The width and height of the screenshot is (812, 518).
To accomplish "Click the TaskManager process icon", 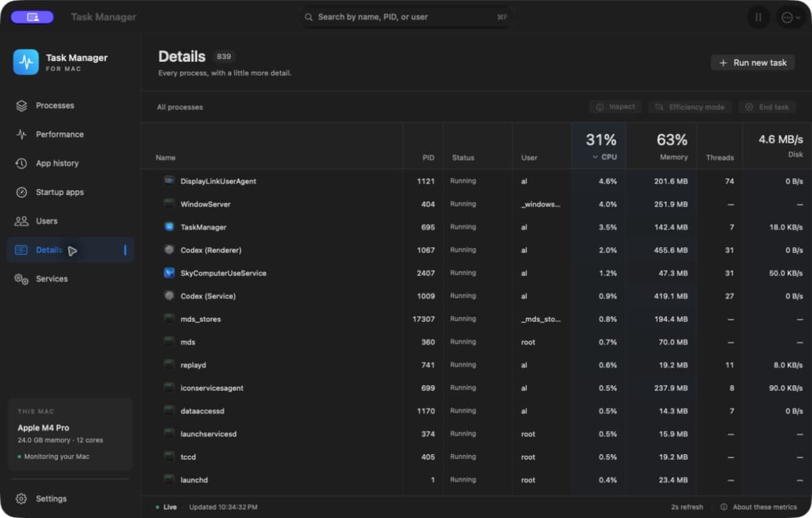I will coord(169,227).
